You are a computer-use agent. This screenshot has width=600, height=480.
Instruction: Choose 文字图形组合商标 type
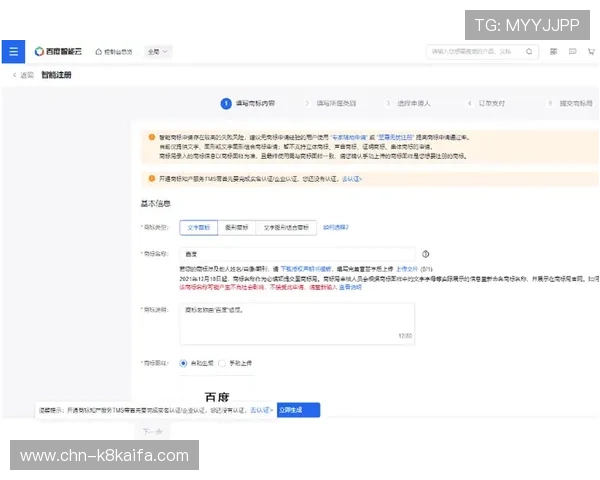click(x=286, y=228)
